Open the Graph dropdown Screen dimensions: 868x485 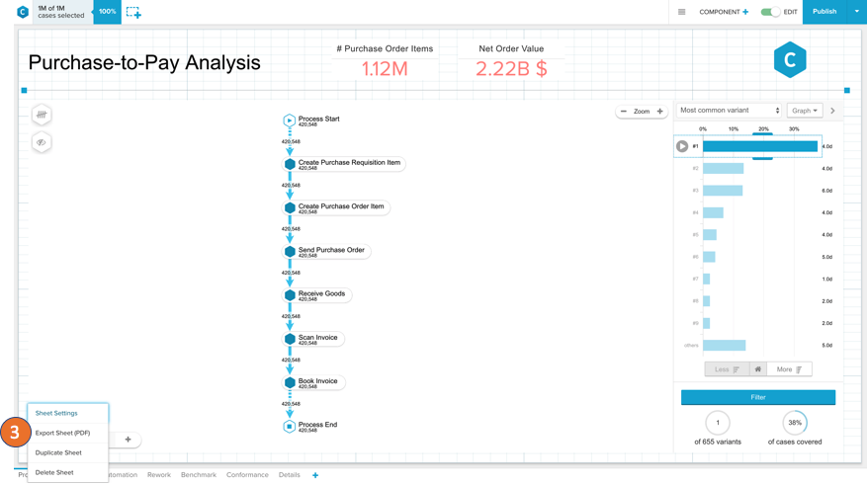pos(805,111)
